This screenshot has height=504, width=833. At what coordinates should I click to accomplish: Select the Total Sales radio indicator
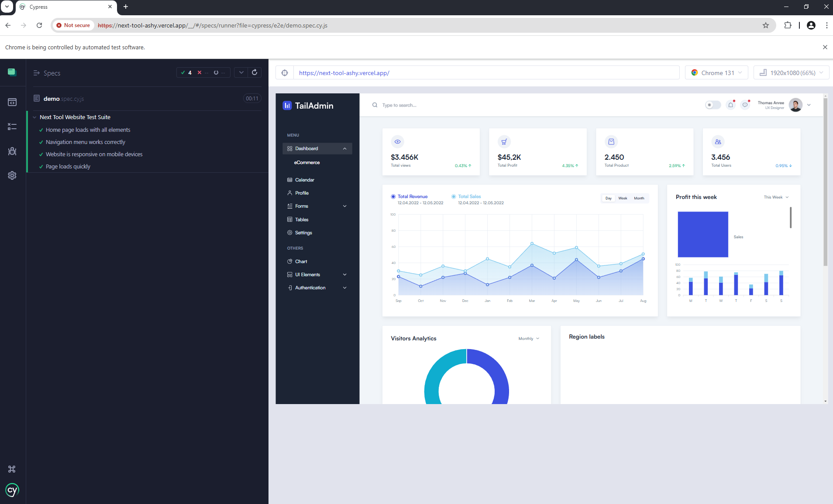click(x=454, y=197)
